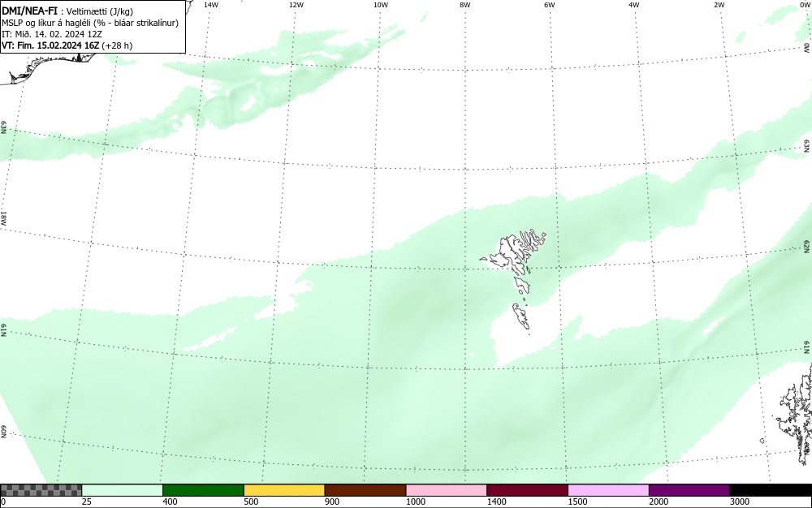Click the 18W label on left edge
Screen dimensions: 812x508
(x=3, y=217)
